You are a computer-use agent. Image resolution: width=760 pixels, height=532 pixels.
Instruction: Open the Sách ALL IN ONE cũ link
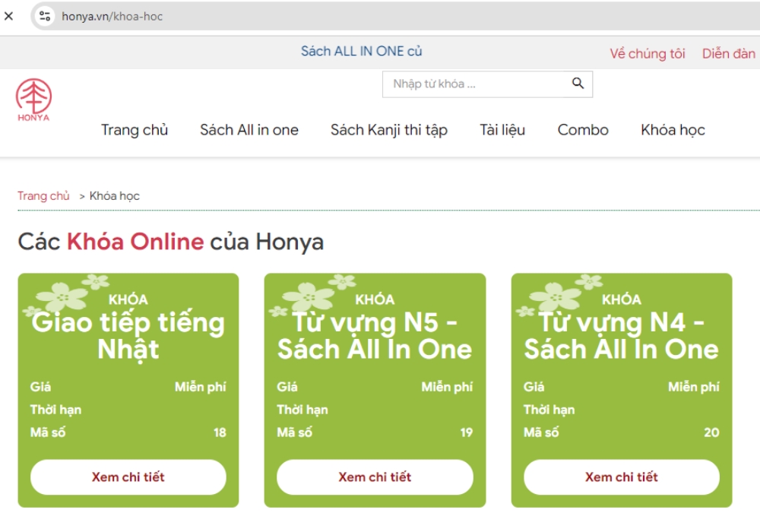pyautogui.click(x=362, y=51)
